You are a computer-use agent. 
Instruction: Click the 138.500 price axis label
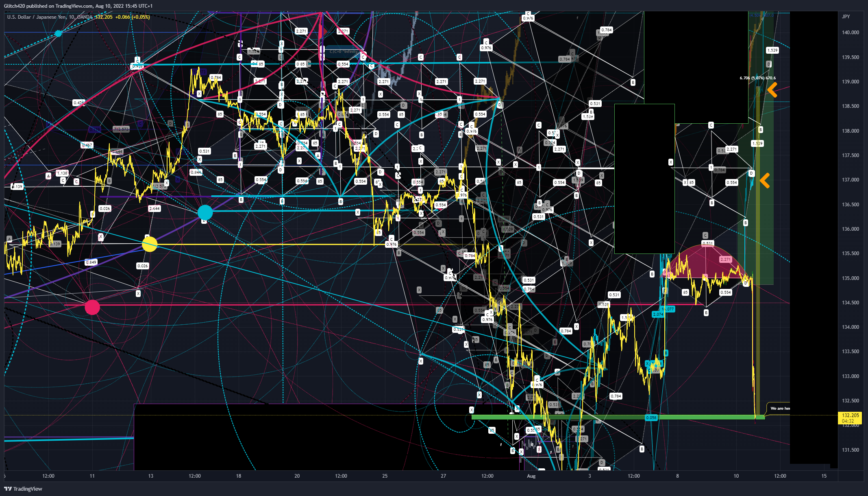tap(851, 106)
